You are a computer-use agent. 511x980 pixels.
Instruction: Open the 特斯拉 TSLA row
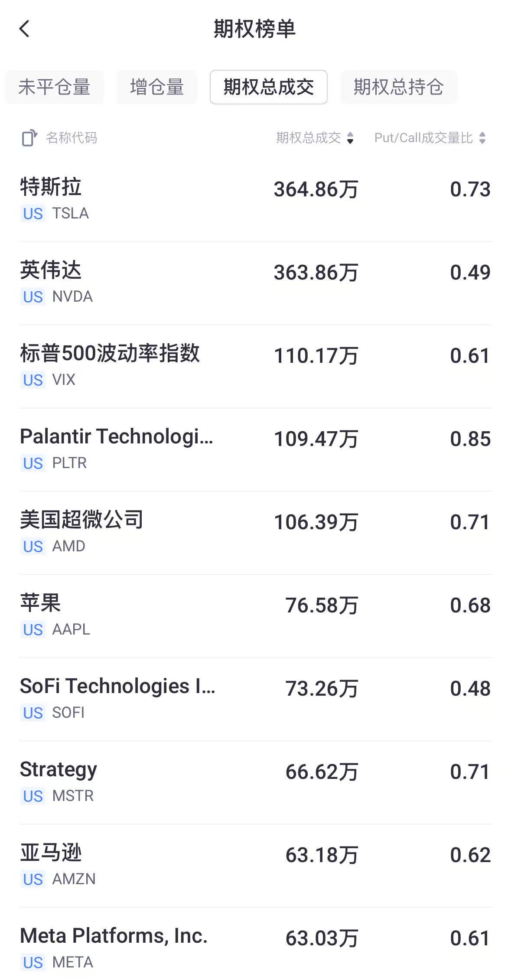(x=255, y=199)
